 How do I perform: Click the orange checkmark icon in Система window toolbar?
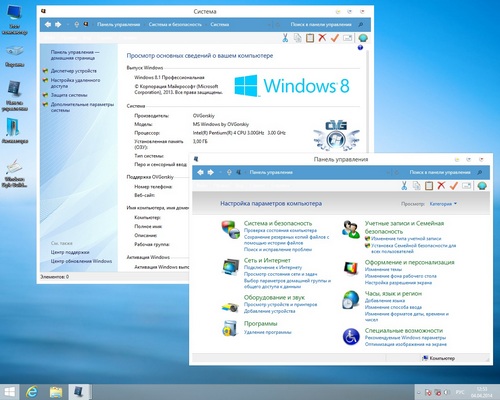[334, 38]
